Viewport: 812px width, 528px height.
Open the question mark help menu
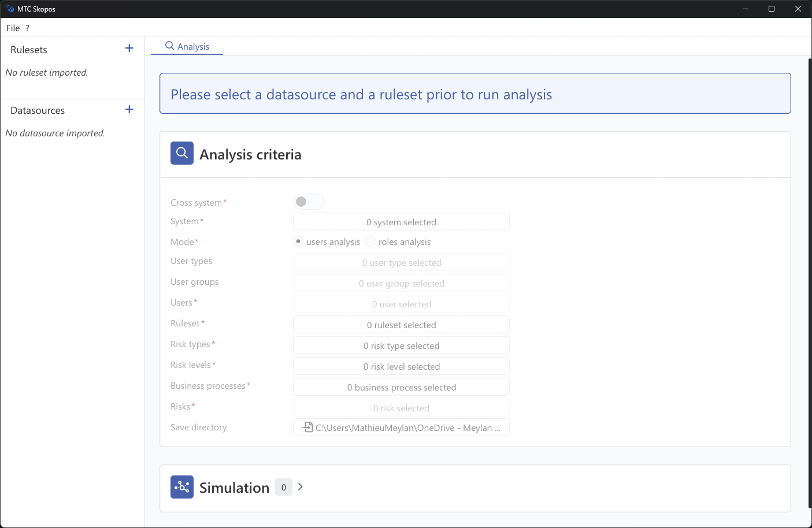click(x=27, y=28)
